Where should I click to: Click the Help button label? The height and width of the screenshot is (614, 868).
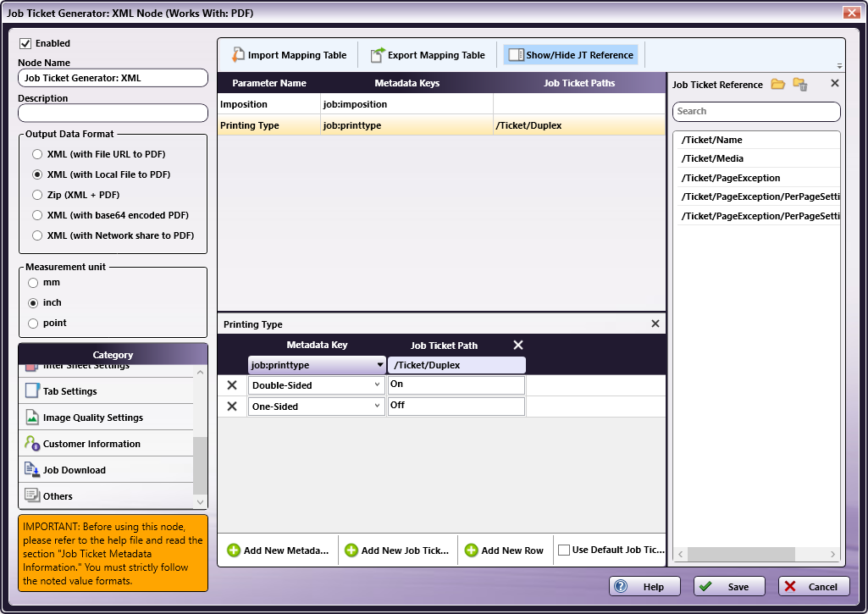653,587
